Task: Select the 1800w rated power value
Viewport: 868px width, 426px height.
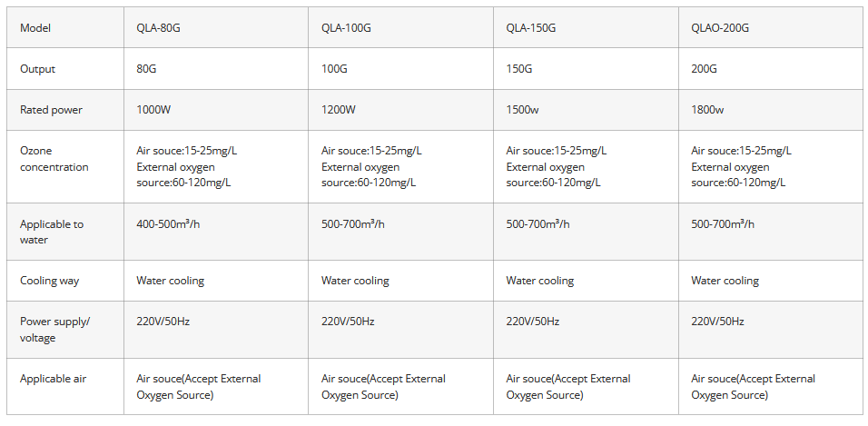Action: click(707, 110)
